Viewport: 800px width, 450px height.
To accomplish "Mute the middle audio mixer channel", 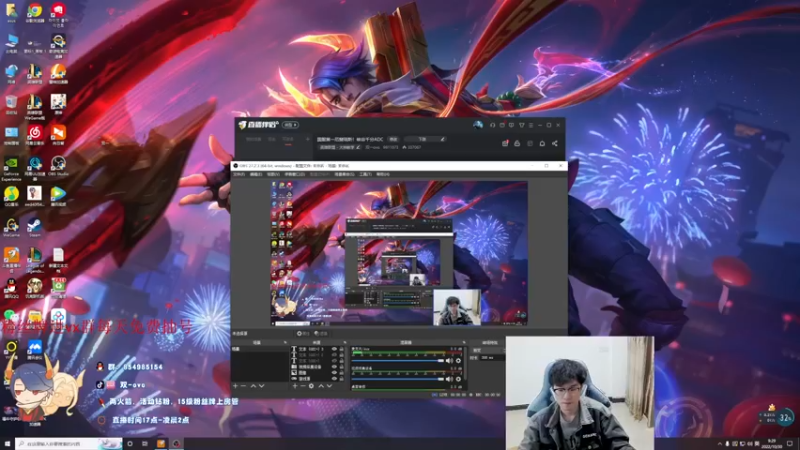I will [x=449, y=379].
